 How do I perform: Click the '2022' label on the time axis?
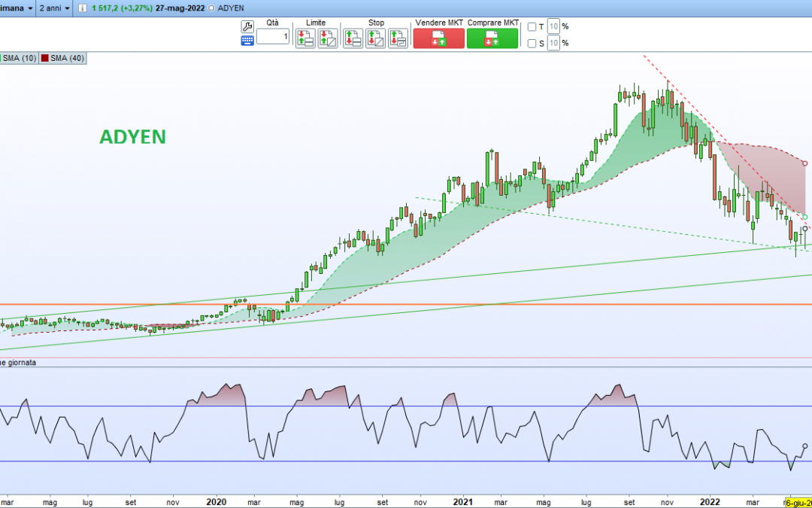[x=710, y=502]
